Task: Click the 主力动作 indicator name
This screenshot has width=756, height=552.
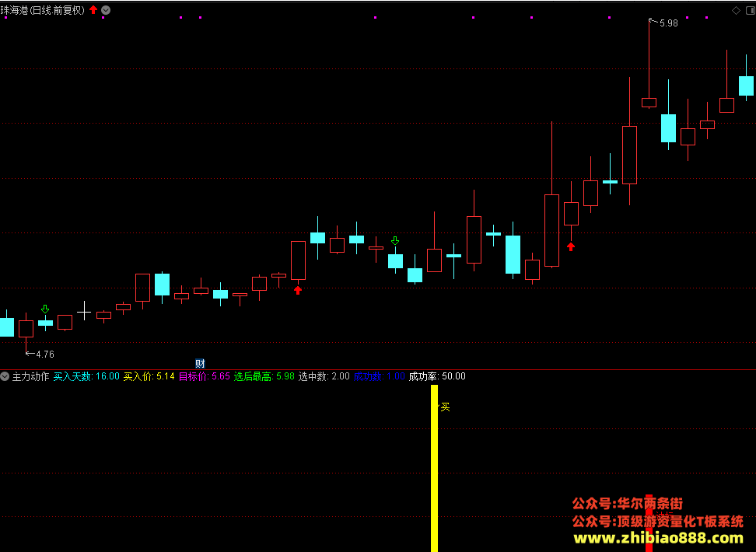Action: (x=30, y=376)
